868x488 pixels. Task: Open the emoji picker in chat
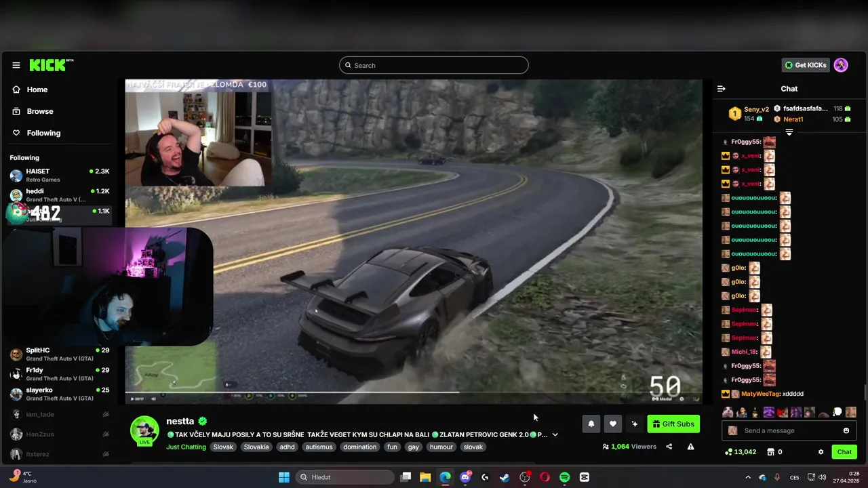pyautogui.click(x=846, y=430)
